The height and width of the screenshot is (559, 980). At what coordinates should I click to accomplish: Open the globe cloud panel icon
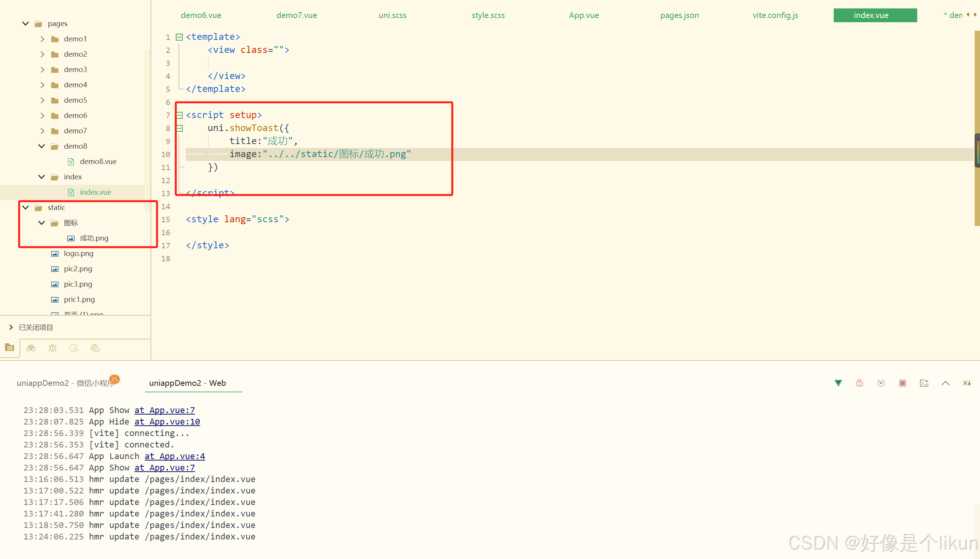[95, 348]
